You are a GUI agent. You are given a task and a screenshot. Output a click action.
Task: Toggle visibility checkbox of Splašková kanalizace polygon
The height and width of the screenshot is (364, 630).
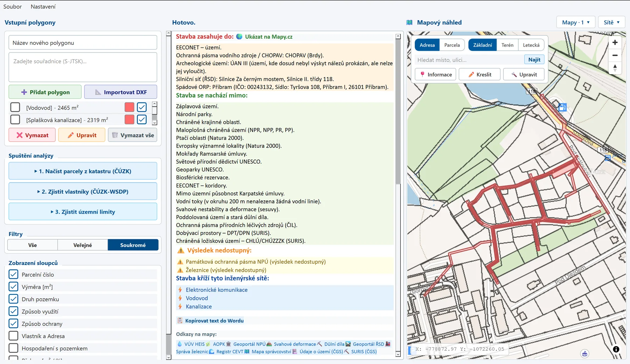tap(142, 120)
